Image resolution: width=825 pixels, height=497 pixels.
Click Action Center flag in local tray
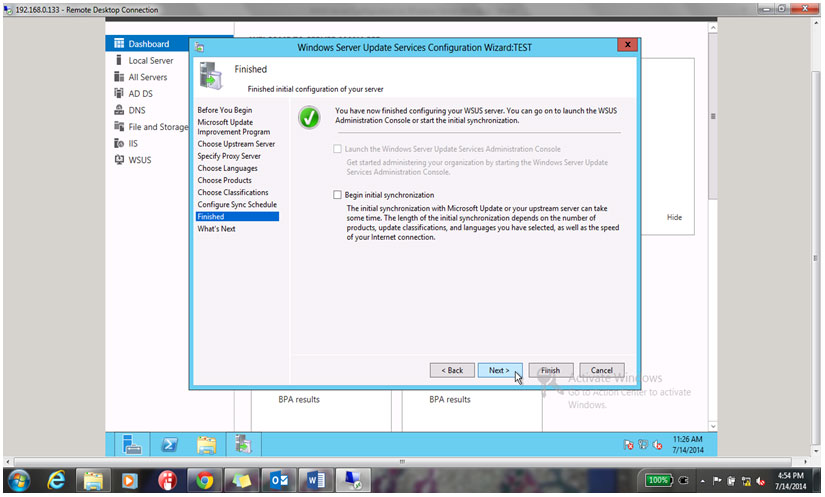point(717,481)
